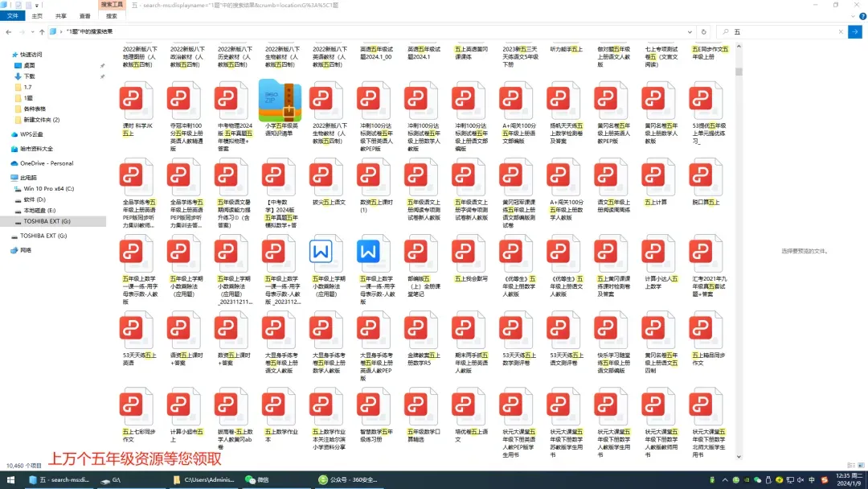Switch to the details view layout
868x489 pixels.
(x=851, y=465)
